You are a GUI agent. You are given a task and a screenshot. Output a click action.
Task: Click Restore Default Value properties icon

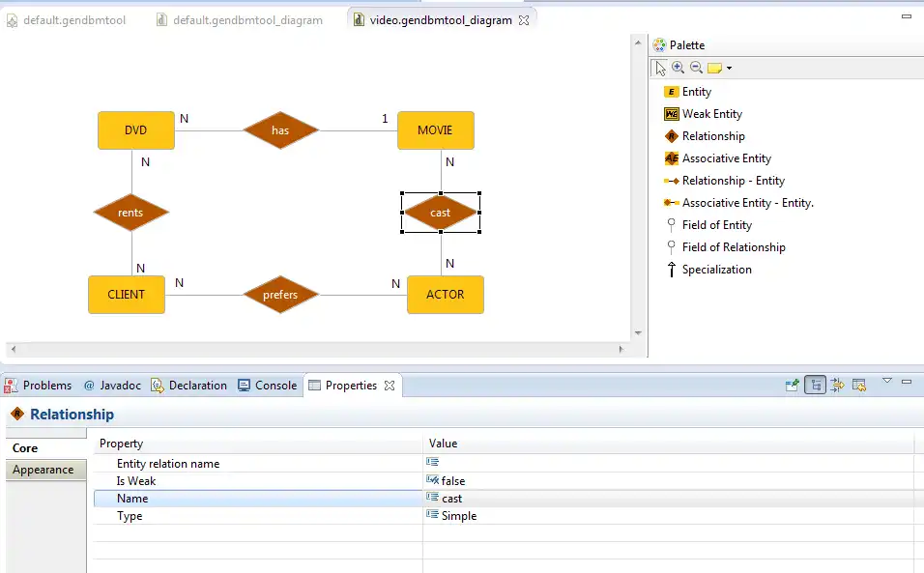(x=859, y=386)
